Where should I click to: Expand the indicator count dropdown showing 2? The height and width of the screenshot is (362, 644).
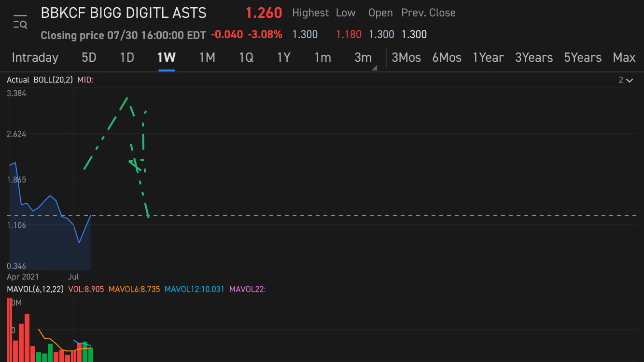pyautogui.click(x=626, y=80)
